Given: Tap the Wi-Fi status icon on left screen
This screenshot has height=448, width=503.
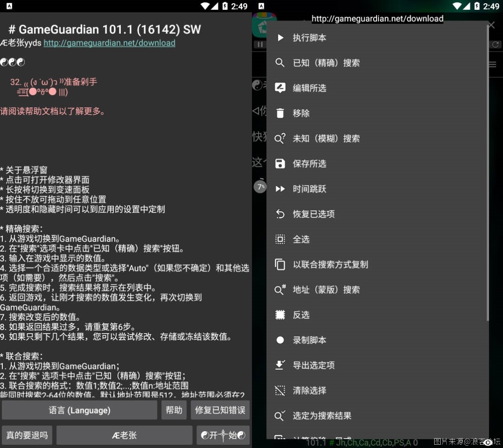Looking at the screenshot, I should tap(205, 6).
